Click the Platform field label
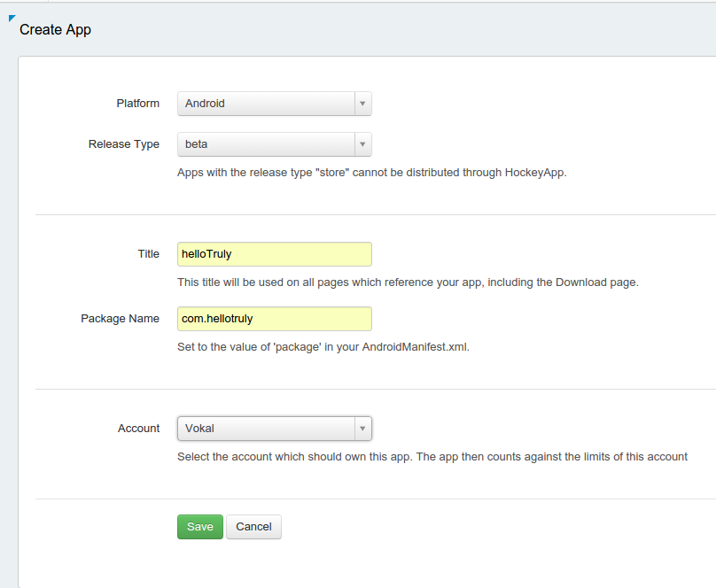 138,104
